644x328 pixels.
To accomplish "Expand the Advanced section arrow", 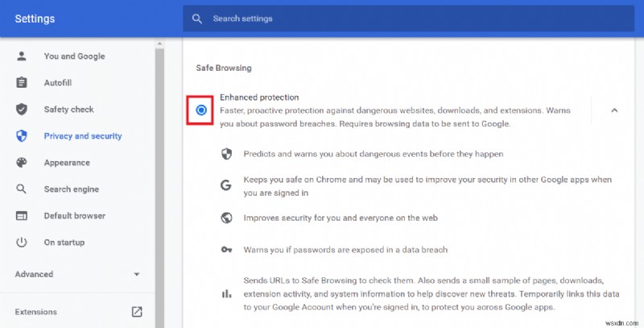I will pyautogui.click(x=137, y=275).
